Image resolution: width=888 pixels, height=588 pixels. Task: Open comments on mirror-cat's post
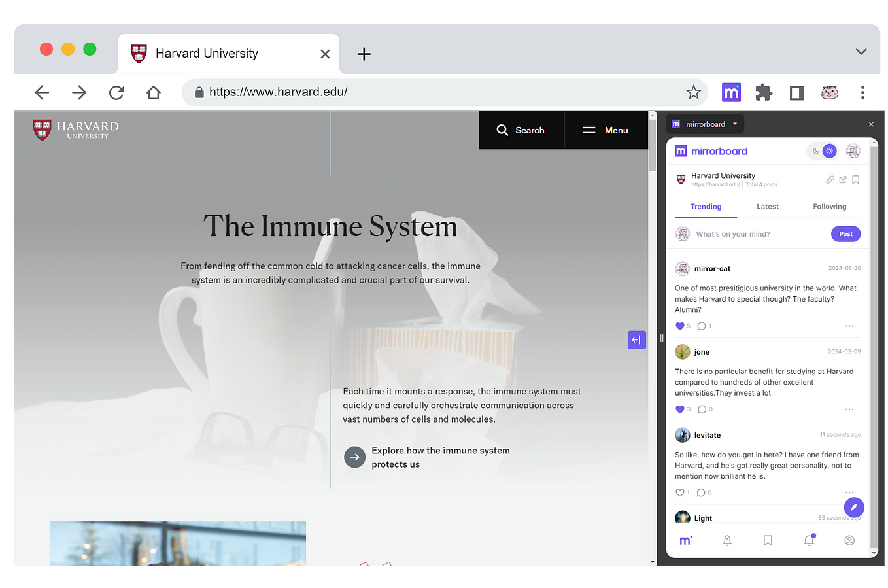[702, 326]
